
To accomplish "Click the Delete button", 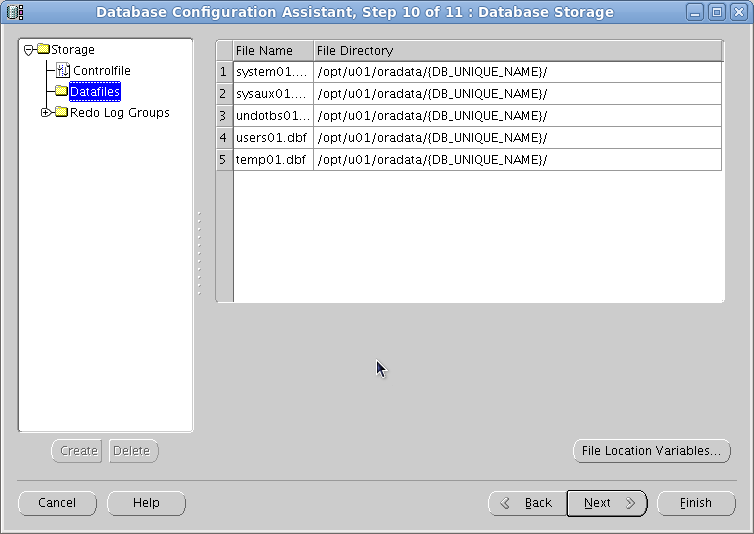I will click(x=133, y=451).
